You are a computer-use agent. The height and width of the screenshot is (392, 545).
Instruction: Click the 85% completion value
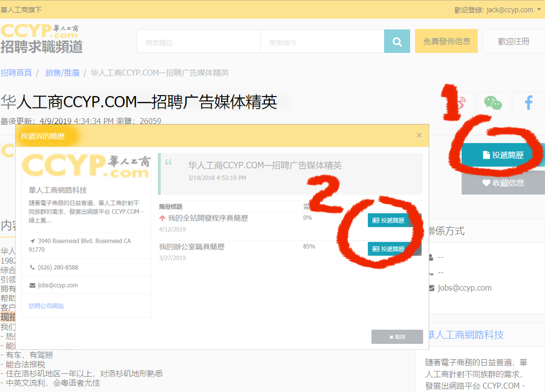pyautogui.click(x=309, y=246)
